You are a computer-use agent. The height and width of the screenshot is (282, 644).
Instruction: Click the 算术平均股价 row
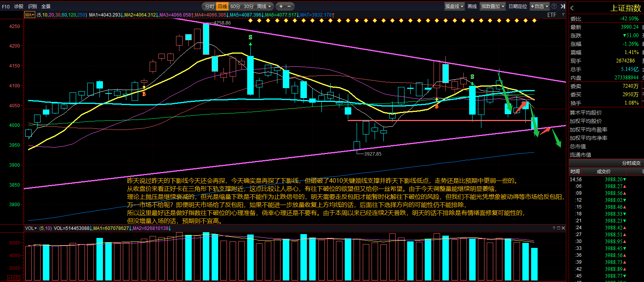(x=586, y=113)
